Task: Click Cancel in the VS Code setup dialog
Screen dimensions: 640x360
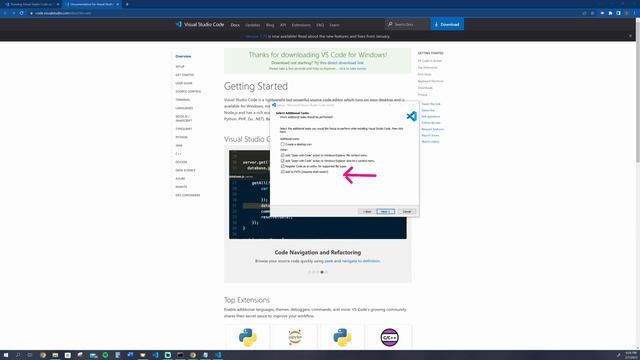Action: pos(407,211)
